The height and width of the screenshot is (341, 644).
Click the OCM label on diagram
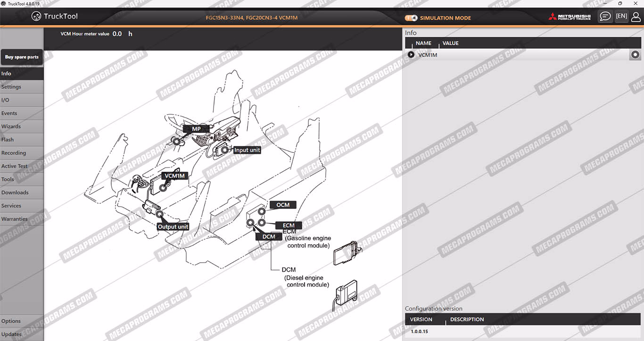point(283,205)
